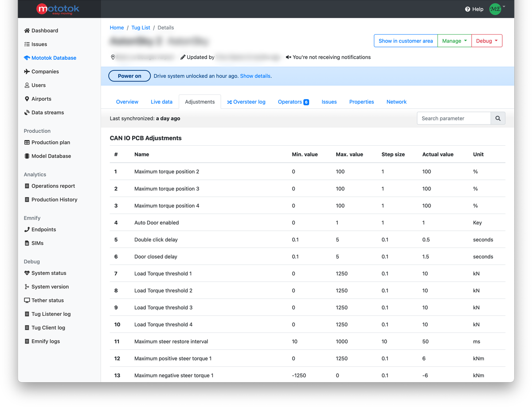Screen dimensions: 532x407
Task: Click the Companies airplane icon
Action: [27, 71]
